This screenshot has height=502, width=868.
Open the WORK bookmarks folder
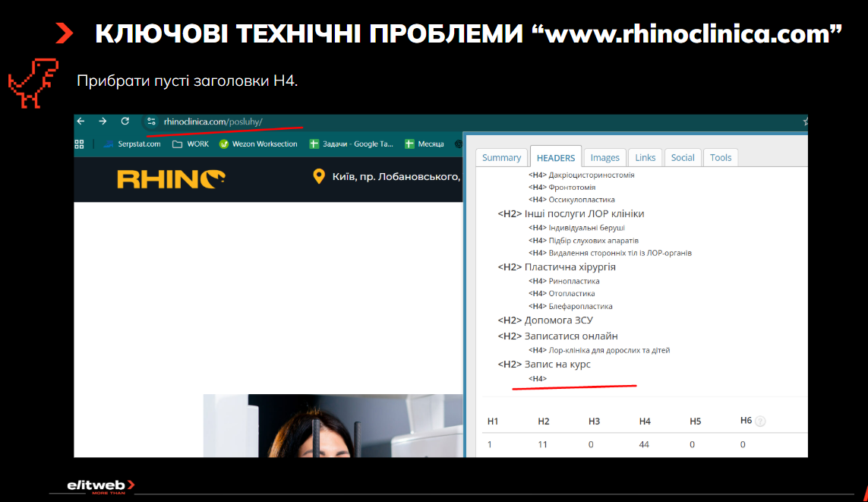[191, 144]
